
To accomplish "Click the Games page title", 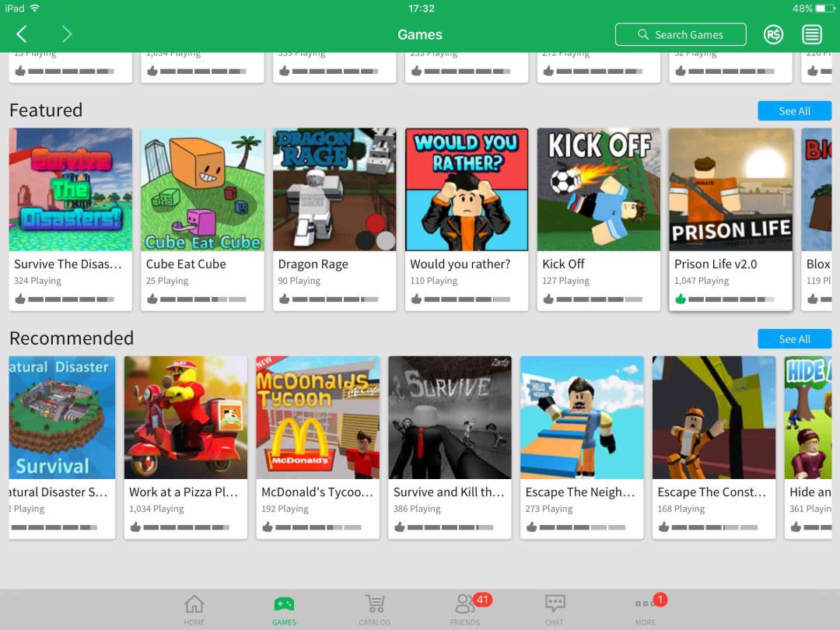I will pos(420,35).
